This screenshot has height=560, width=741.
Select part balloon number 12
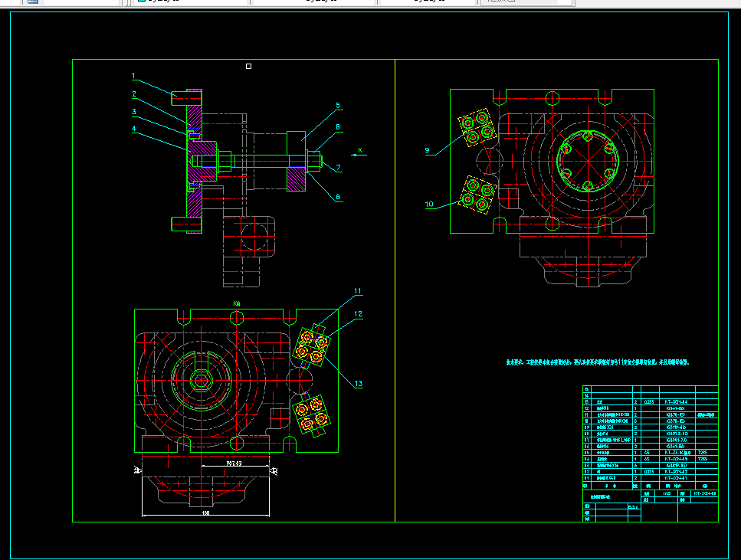point(358,314)
